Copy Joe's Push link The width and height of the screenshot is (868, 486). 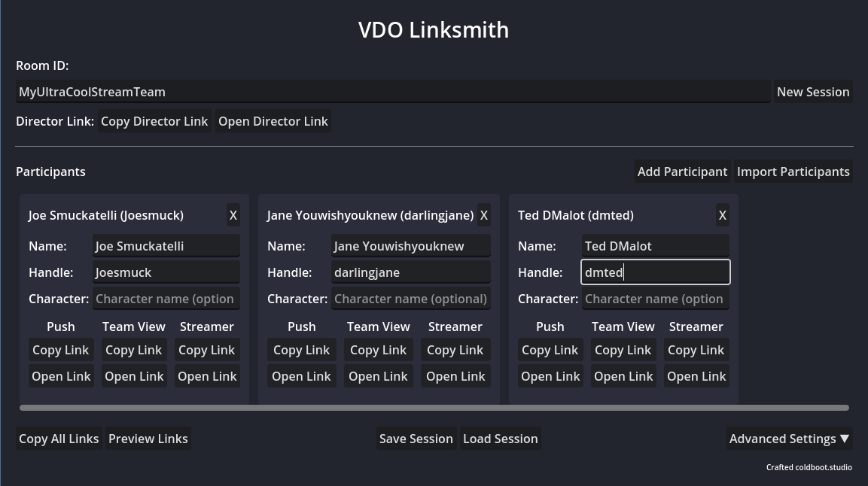[61, 350]
